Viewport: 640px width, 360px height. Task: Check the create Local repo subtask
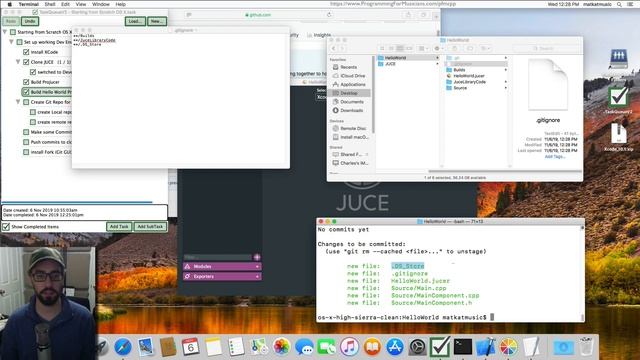click(x=33, y=112)
